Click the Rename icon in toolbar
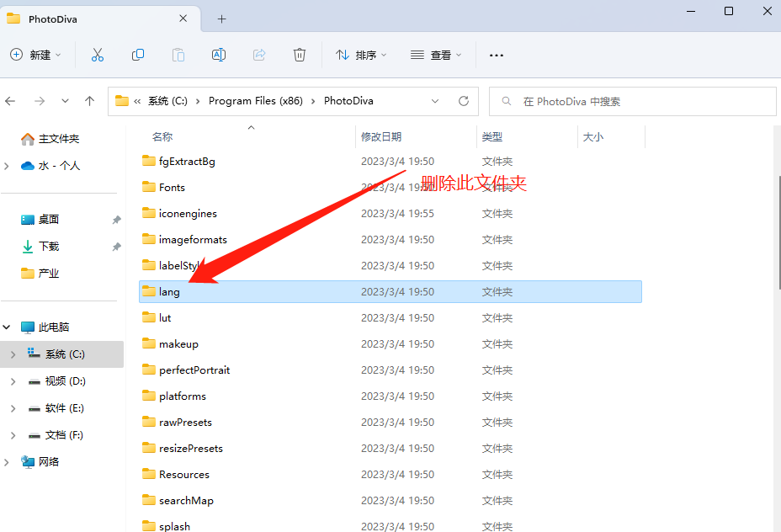 pyautogui.click(x=219, y=55)
